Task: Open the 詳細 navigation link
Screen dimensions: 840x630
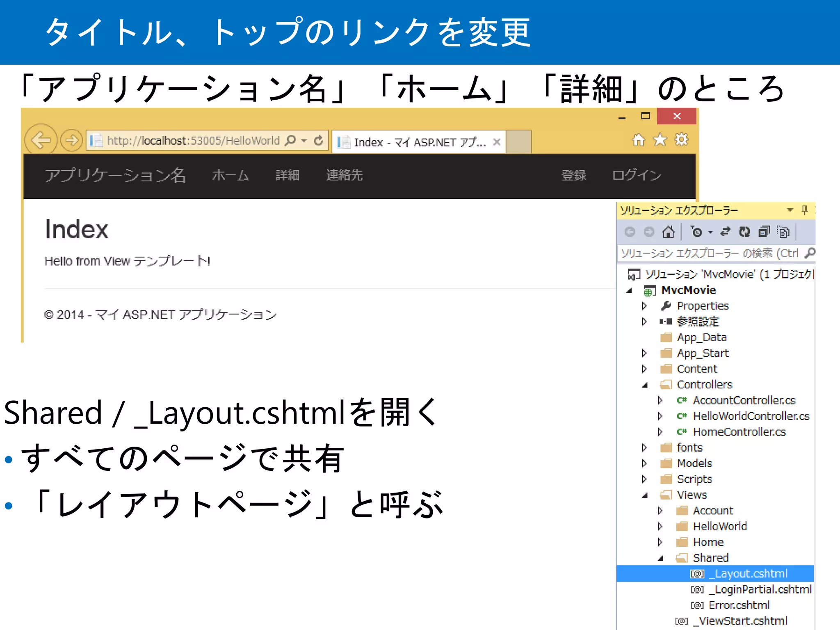Action: [288, 176]
